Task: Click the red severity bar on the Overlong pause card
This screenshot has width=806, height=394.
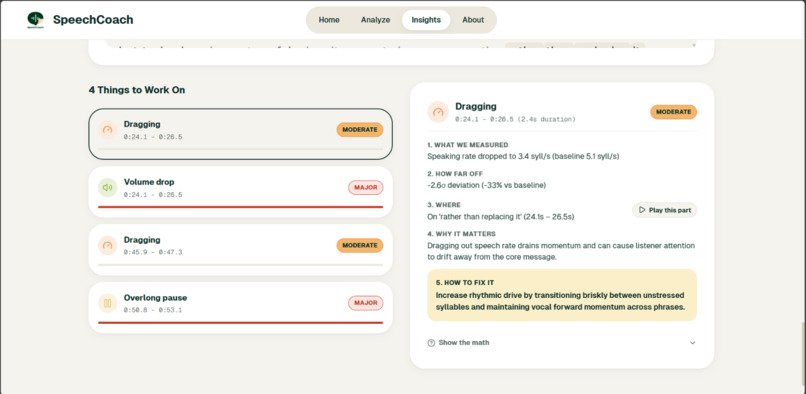Action: click(x=241, y=323)
